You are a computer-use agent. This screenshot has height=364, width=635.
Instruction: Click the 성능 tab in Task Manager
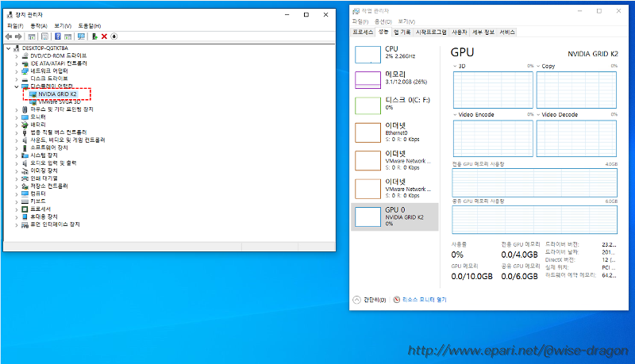coord(383,32)
